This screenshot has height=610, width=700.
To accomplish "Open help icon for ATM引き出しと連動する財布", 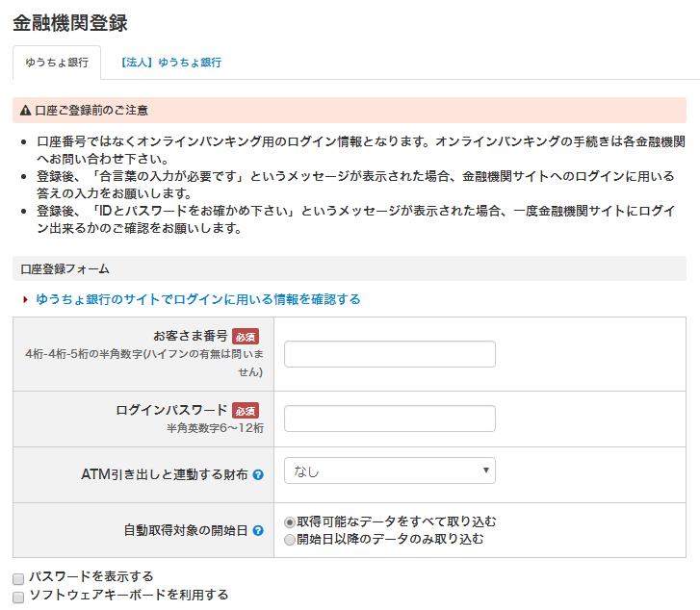I will [x=258, y=474].
